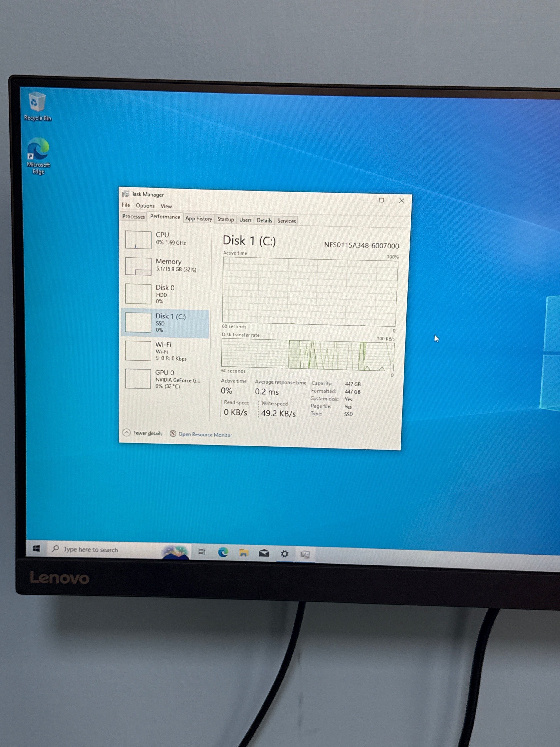Select the GPU 0 NVIDIA GeForce item
This screenshot has height=747, width=560.
pyautogui.click(x=165, y=379)
